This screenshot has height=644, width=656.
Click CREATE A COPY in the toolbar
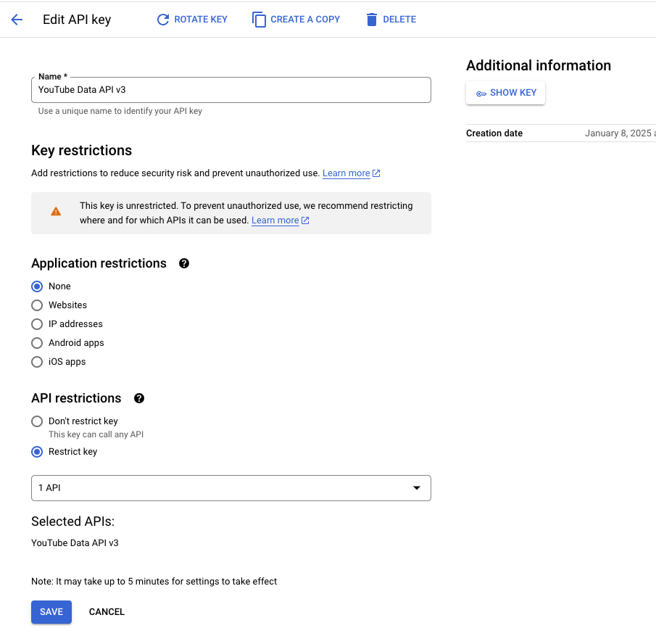pyautogui.click(x=296, y=20)
